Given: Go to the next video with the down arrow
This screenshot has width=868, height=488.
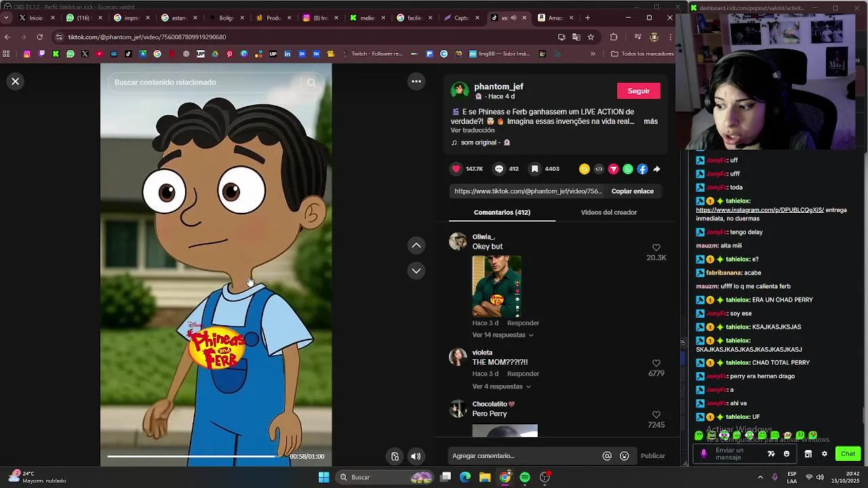Looking at the screenshot, I should click(416, 270).
